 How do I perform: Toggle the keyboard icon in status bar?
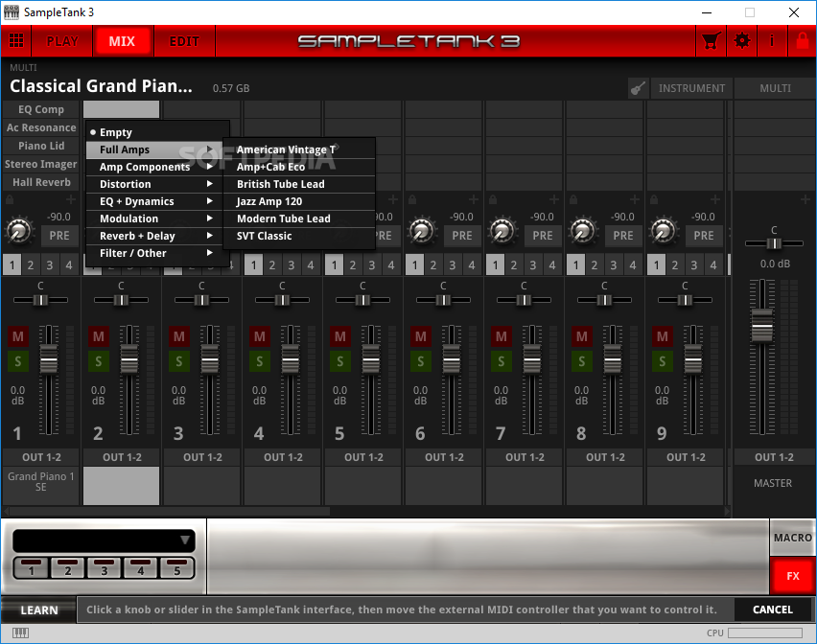coord(20,632)
